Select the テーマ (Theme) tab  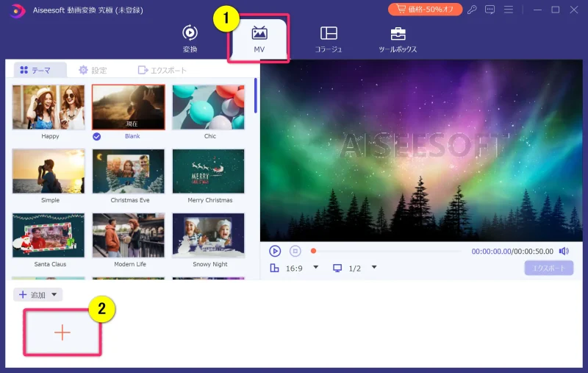40,70
